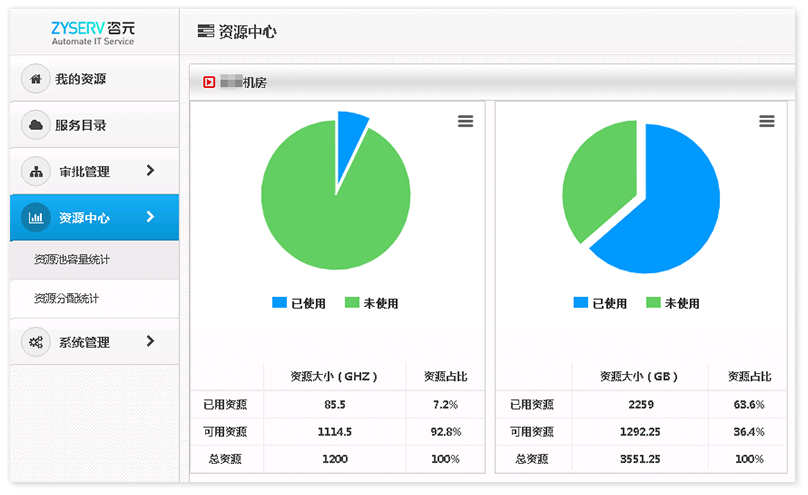808x495 pixels.
Task: Expand the 审批管理 chevron
Action: coord(150,170)
